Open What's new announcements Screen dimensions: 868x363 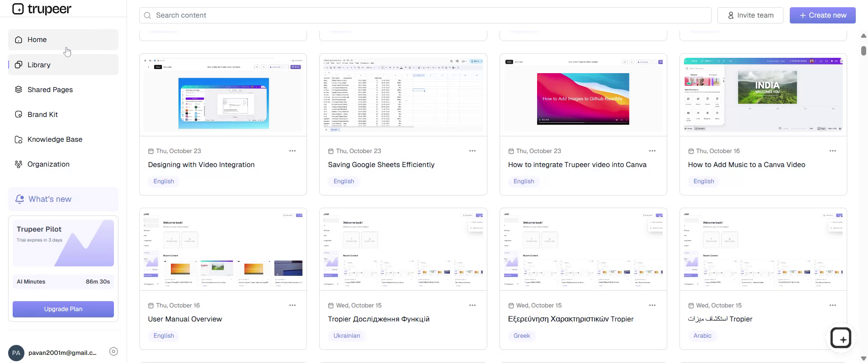(63, 199)
